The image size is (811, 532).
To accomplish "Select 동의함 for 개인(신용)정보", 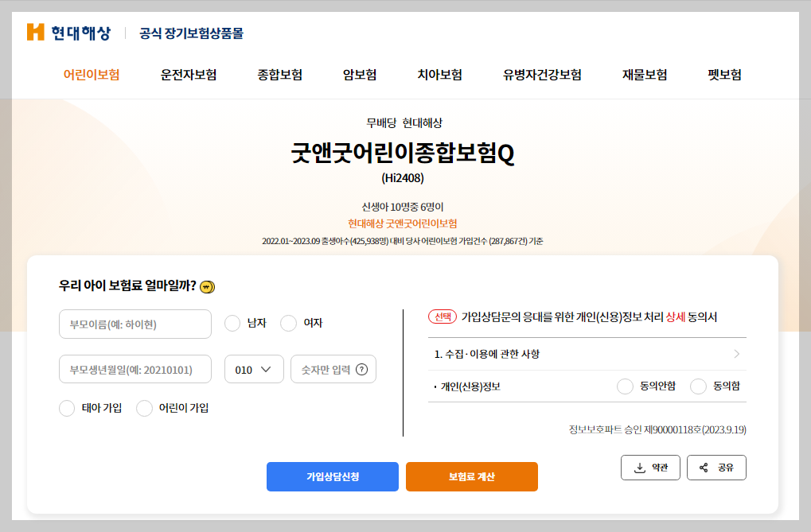I will pos(698,386).
